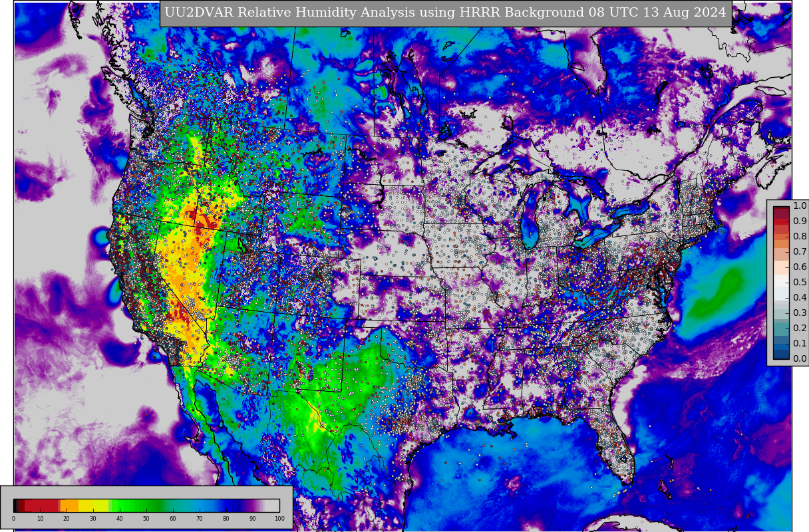The width and height of the screenshot is (809, 532).
Task: Pick the red segment of the humidity colorbar
Action: point(41,505)
